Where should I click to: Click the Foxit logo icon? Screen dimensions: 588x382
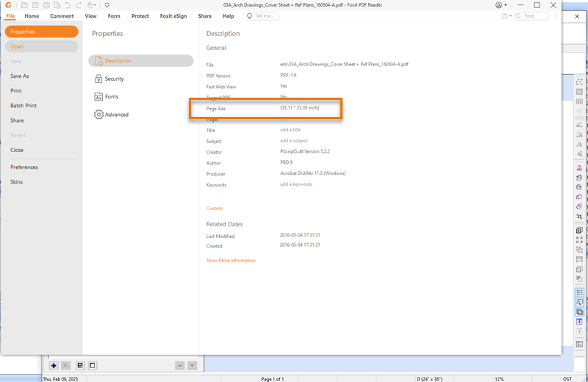(x=8, y=5)
